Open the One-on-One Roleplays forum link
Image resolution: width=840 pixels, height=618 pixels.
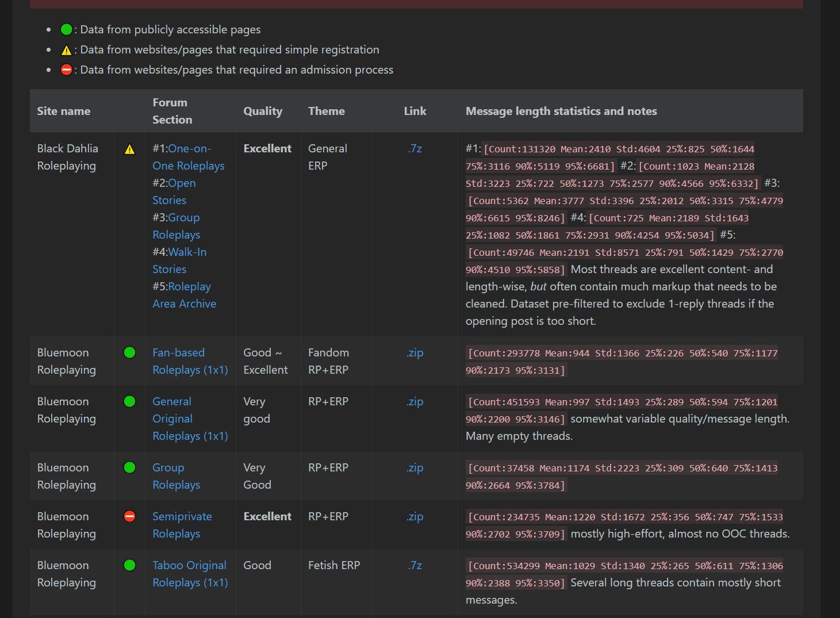pyautogui.click(x=188, y=157)
